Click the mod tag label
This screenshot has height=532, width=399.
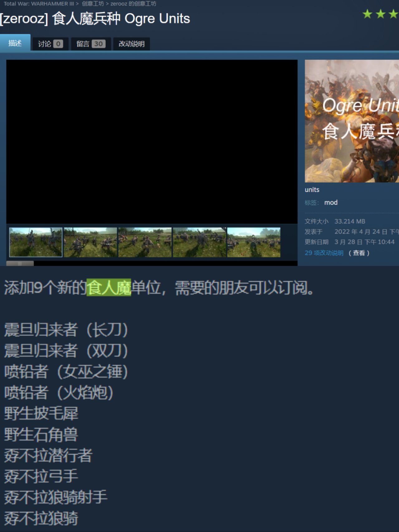[x=331, y=203]
